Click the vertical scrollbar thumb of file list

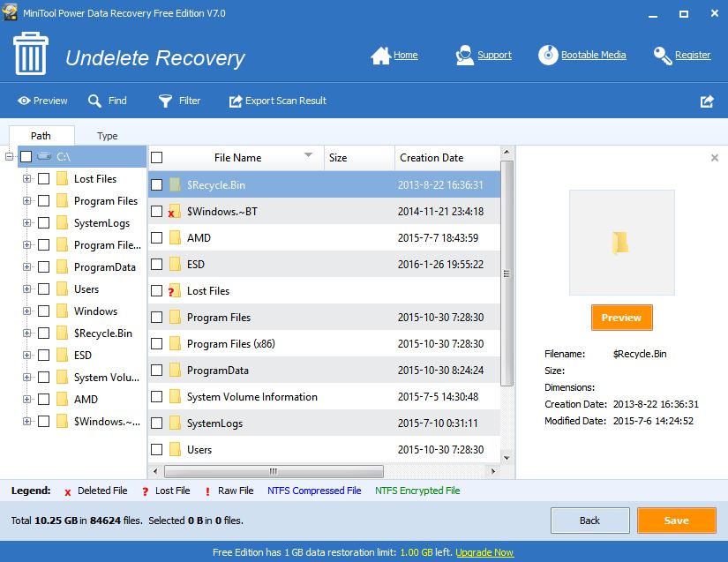click(x=507, y=274)
